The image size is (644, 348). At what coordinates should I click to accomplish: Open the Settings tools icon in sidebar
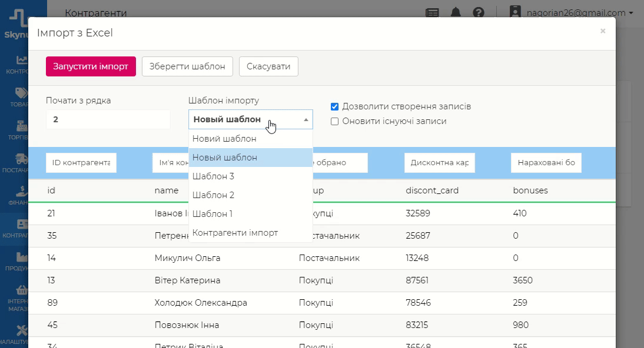point(22,330)
